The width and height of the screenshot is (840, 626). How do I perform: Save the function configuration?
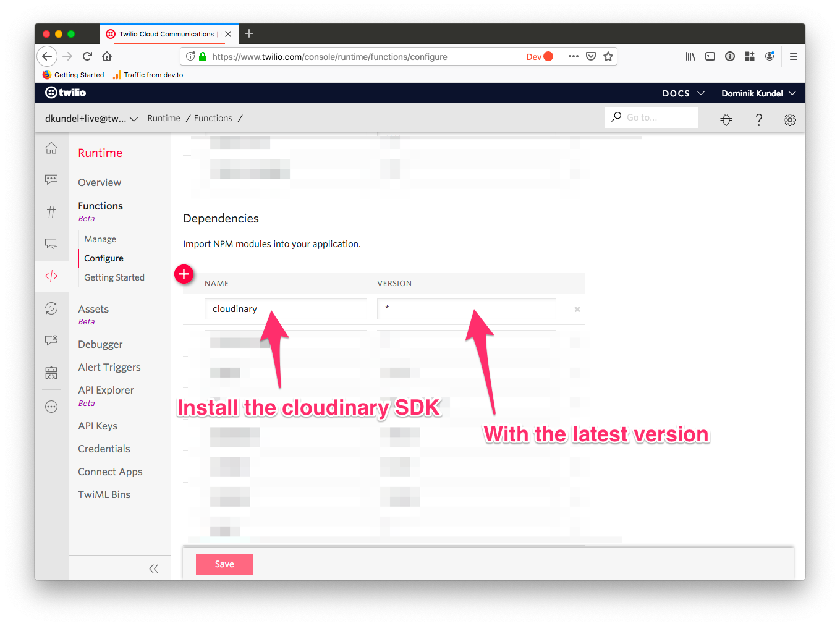point(224,564)
